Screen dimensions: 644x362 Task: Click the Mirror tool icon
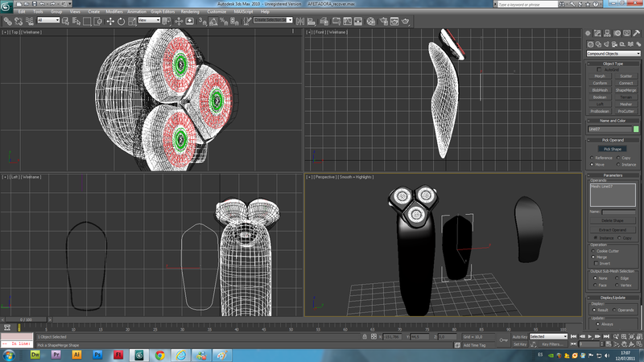[x=300, y=22]
